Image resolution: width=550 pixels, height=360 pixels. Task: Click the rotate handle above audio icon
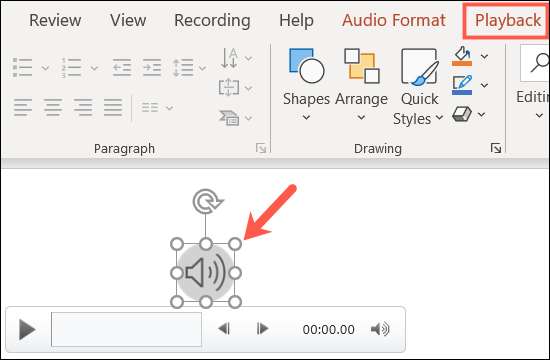point(208,201)
